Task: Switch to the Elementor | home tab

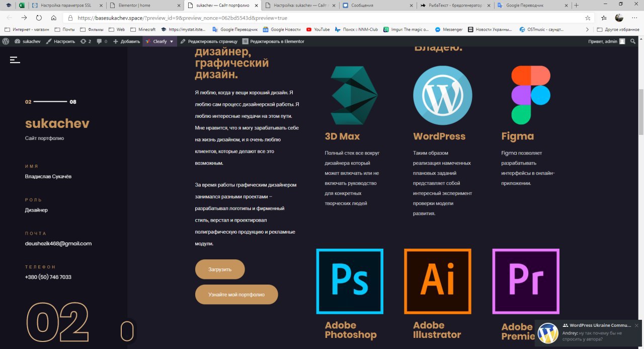Action: point(145,5)
